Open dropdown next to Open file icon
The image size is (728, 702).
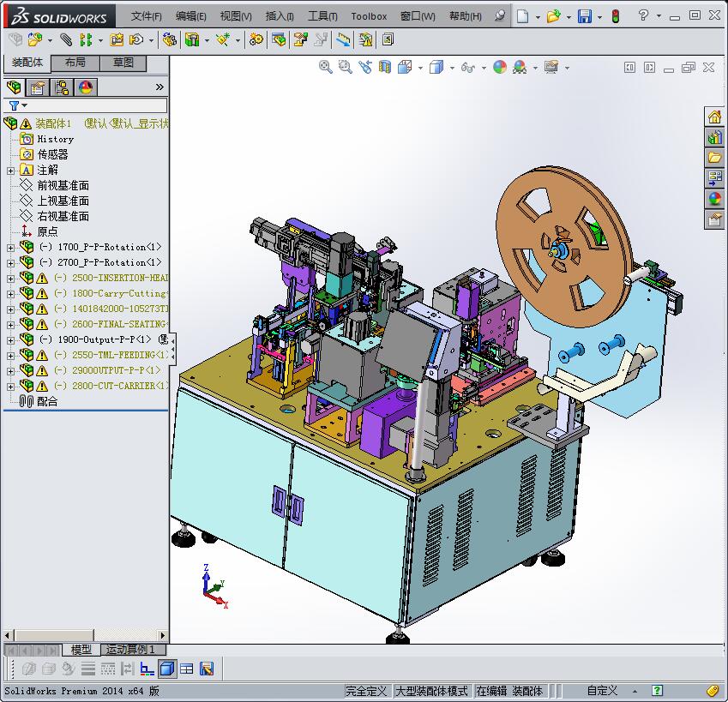pos(569,17)
